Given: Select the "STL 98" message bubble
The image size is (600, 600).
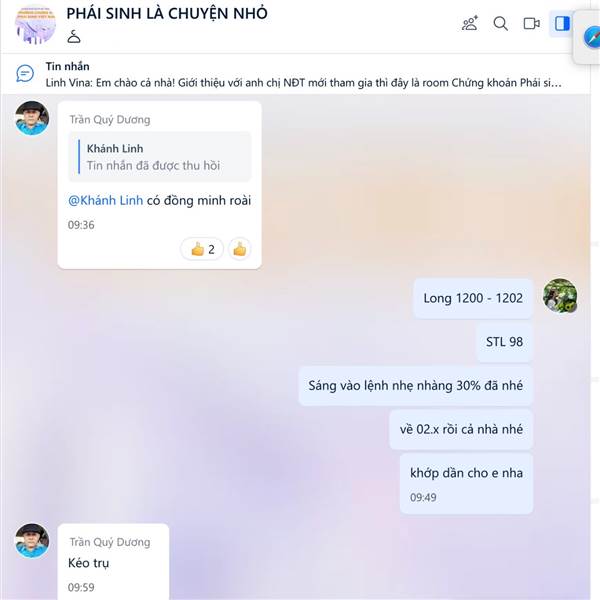Looking at the screenshot, I should pos(504,342).
